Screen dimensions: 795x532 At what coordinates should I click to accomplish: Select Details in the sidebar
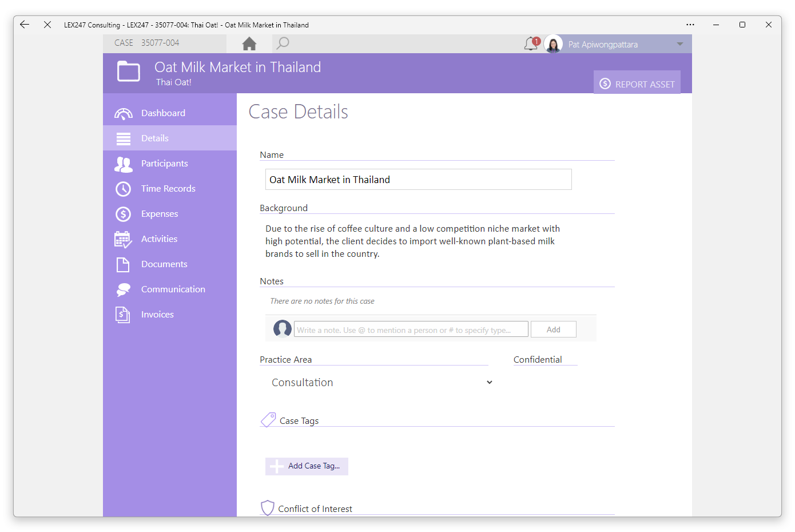[x=170, y=138]
